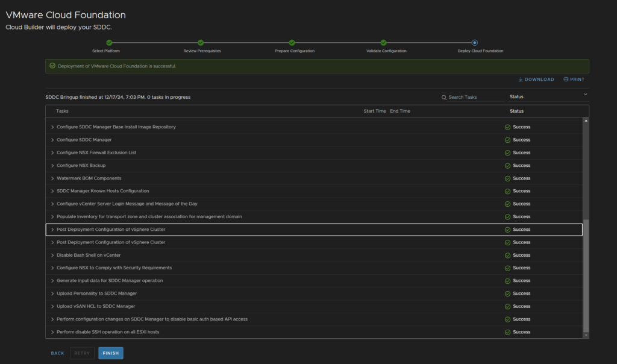Expand Perform disable SSH operation on all ESXi hosts
617x364 pixels.
[52, 332]
